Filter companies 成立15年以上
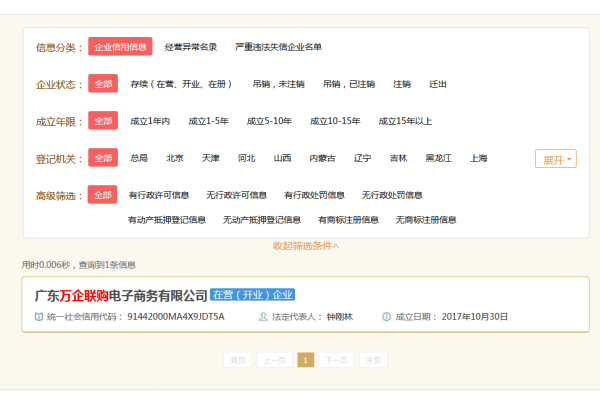Viewport: 600px width, 400px height. 405,121
